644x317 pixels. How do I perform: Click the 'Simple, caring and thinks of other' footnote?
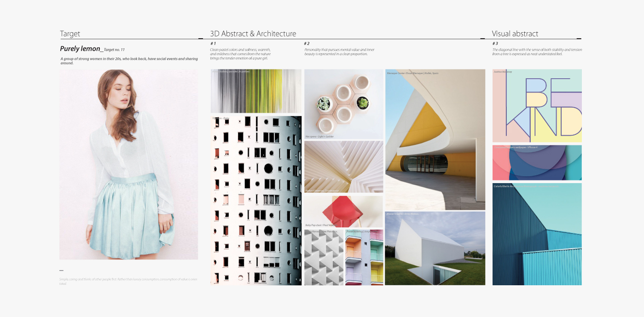[128, 282]
